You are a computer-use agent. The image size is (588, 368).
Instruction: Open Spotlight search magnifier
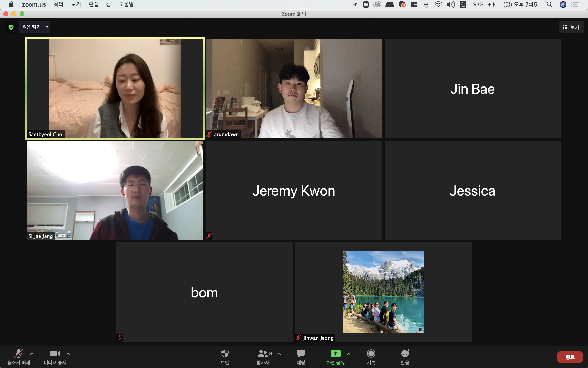pos(549,4)
